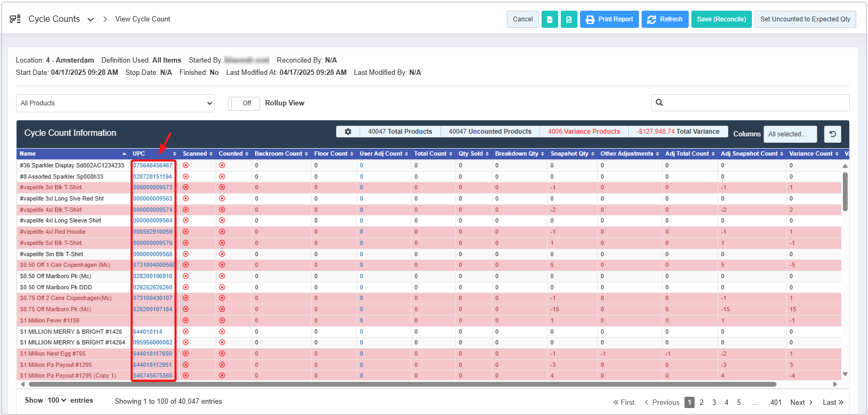The width and height of the screenshot is (868, 415).
Task: Open UPC link 008592910059
Action: coord(153,232)
